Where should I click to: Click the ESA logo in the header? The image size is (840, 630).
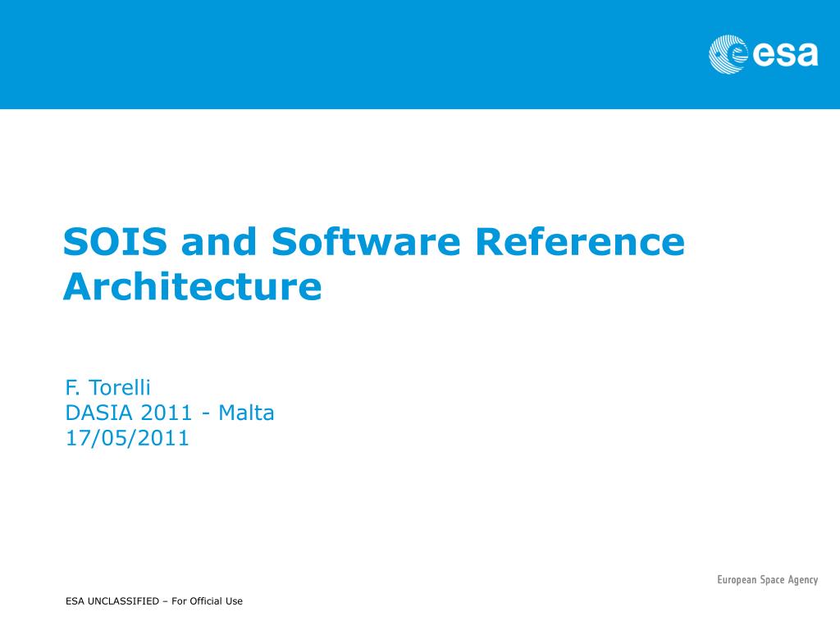pos(763,54)
